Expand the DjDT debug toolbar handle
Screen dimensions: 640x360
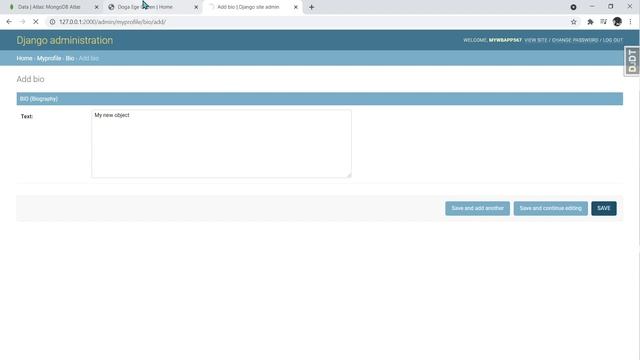[x=632, y=61]
